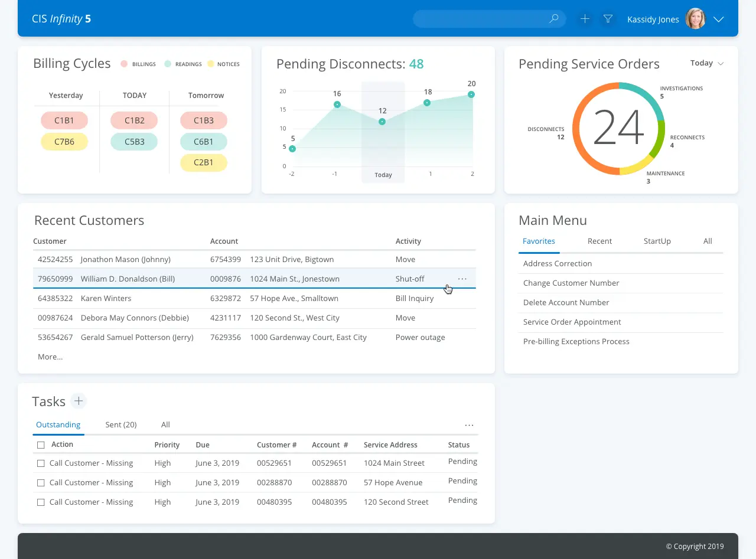The image size is (756, 559).
Task: Open the Recent tab in Main Menu
Action: click(x=599, y=241)
